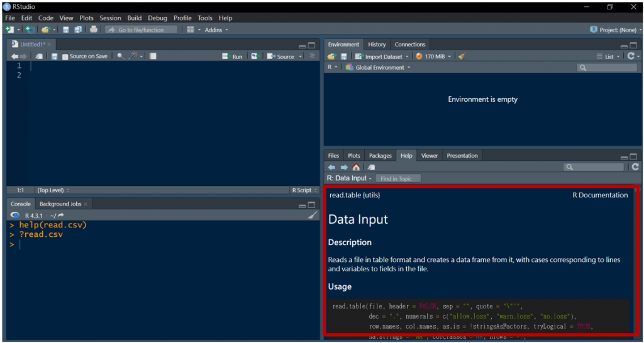Open the File menu
Image resolution: width=644 pixels, height=343 pixels.
[10, 18]
